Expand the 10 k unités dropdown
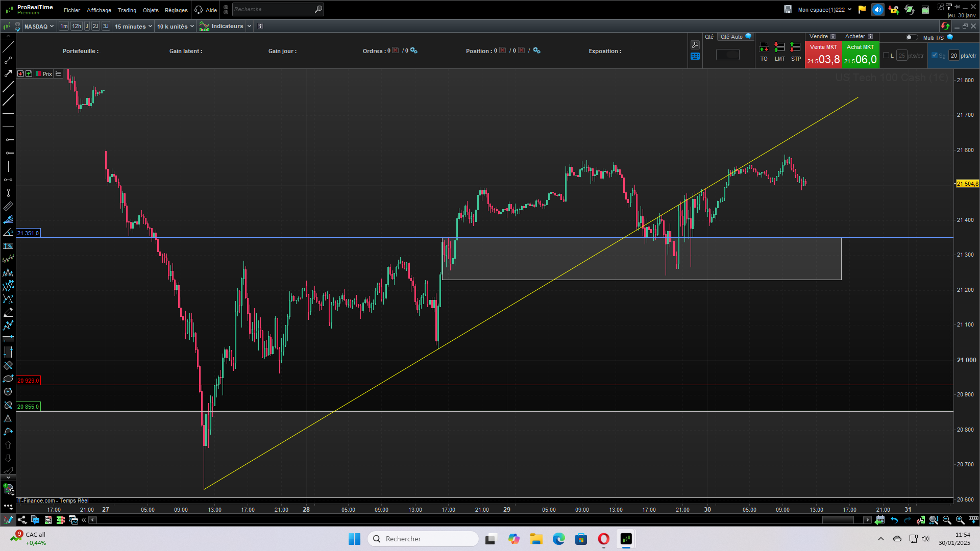 pos(175,27)
